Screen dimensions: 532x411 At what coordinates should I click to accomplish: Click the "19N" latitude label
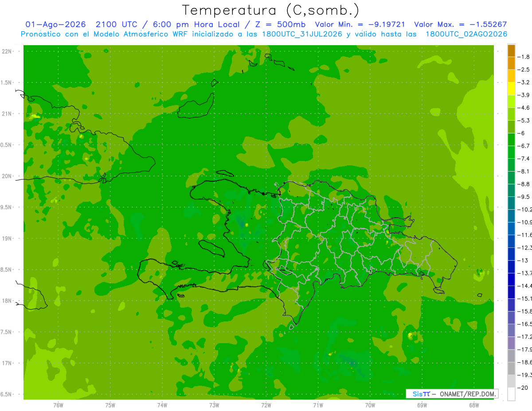7,239
